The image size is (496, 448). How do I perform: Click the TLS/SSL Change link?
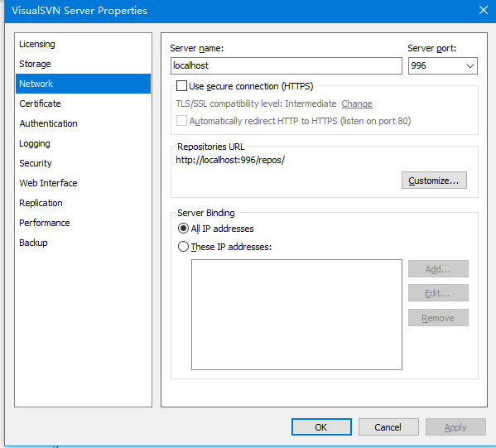pos(357,104)
